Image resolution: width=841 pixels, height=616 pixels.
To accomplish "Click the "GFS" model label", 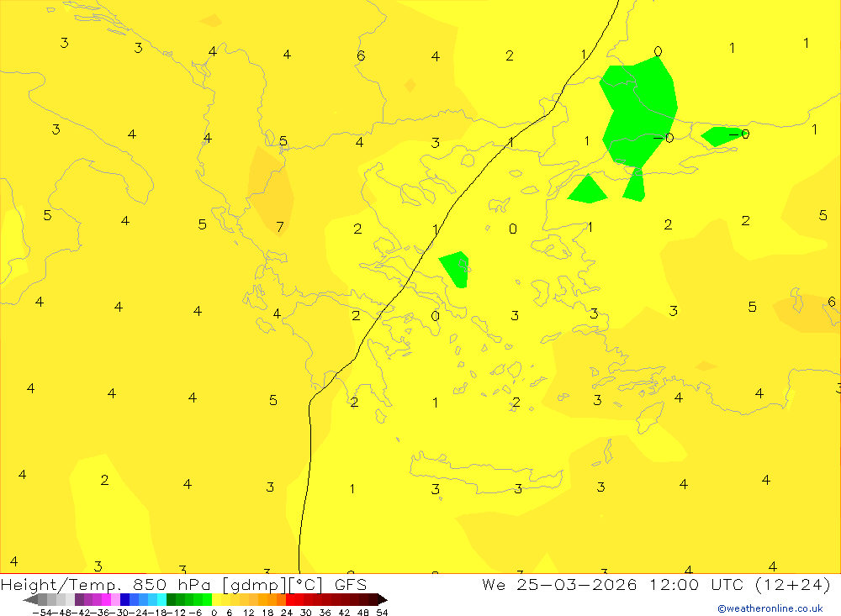I will click(350, 584).
